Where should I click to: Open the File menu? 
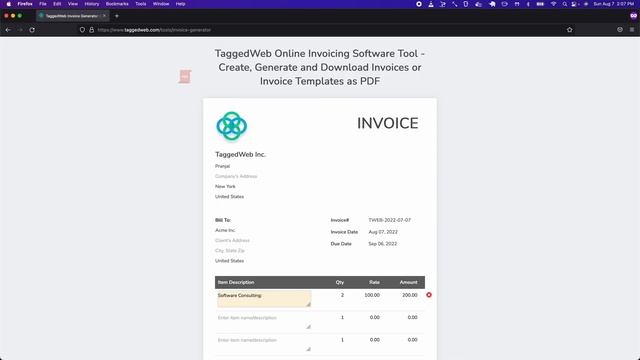click(x=43, y=4)
